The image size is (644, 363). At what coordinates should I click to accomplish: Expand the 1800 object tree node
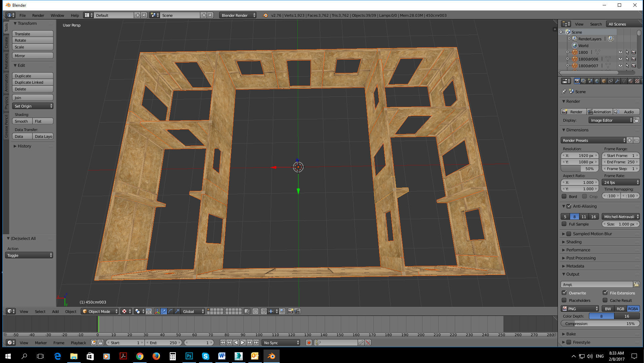coord(568,52)
